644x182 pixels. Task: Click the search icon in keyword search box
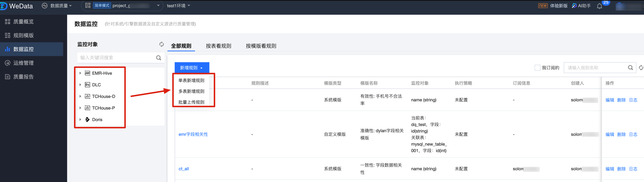(158, 58)
